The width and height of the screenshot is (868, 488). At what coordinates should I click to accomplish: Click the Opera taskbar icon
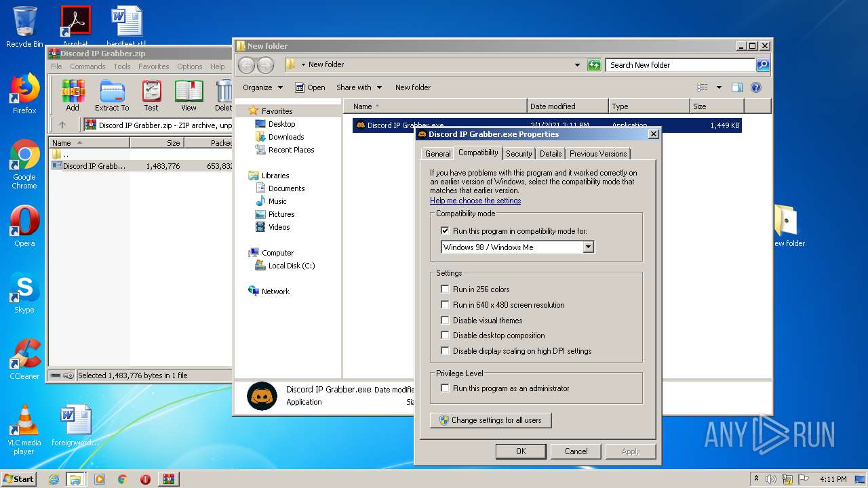click(x=145, y=479)
